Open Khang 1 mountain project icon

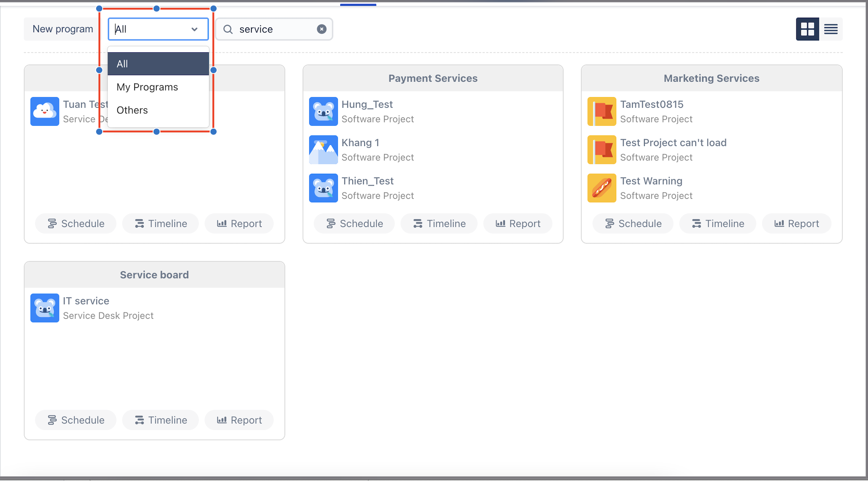click(x=323, y=150)
